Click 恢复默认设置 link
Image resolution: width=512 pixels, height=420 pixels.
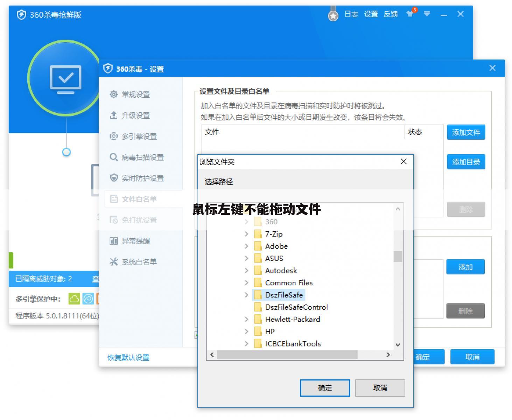(x=128, y=358)
